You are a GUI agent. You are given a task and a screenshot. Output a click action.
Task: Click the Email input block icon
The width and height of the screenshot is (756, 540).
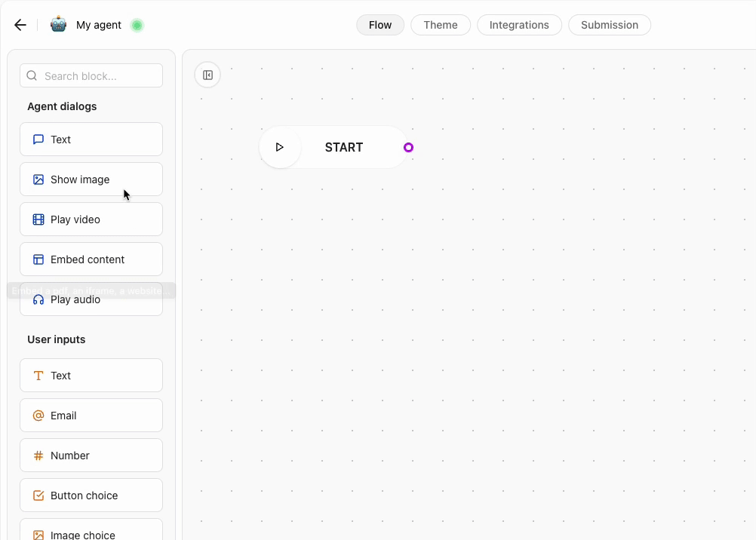[38, 416]
